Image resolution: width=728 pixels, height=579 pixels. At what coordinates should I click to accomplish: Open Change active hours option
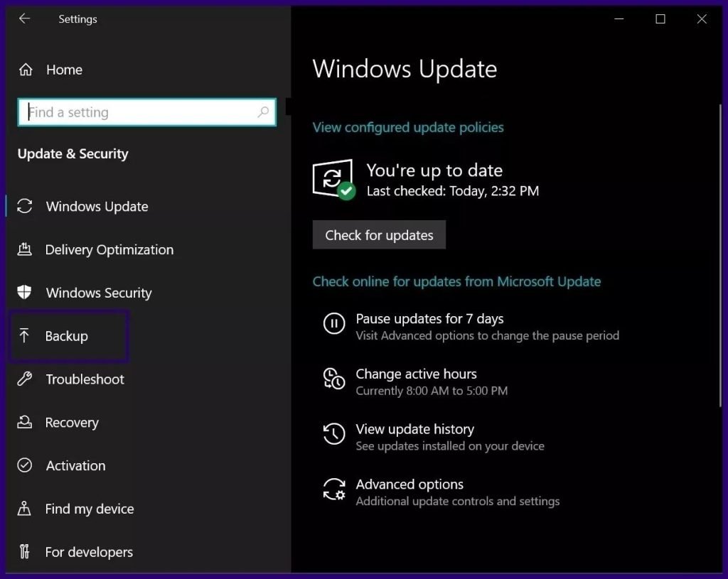coord(416,374)
